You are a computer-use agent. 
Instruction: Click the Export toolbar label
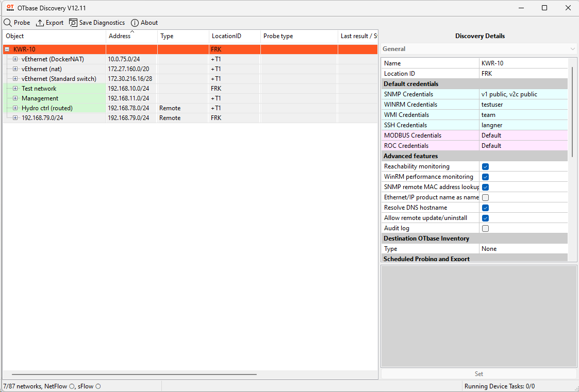[55, 23]
